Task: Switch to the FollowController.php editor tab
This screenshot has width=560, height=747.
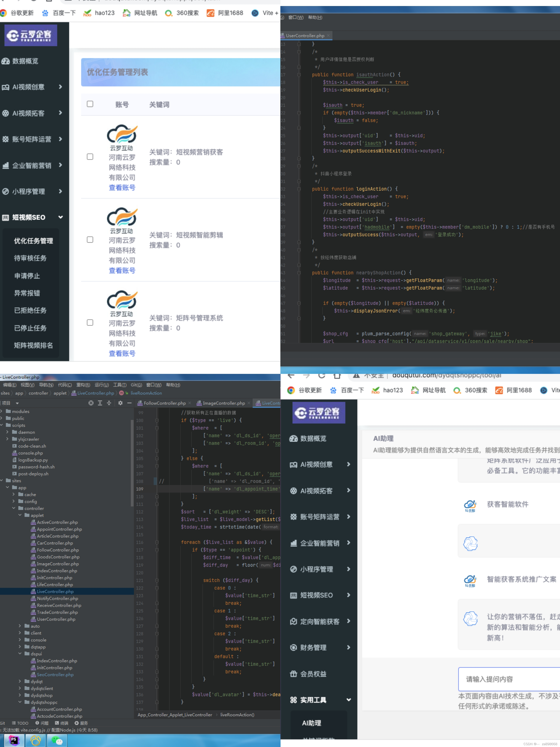Action: [164, 403]
